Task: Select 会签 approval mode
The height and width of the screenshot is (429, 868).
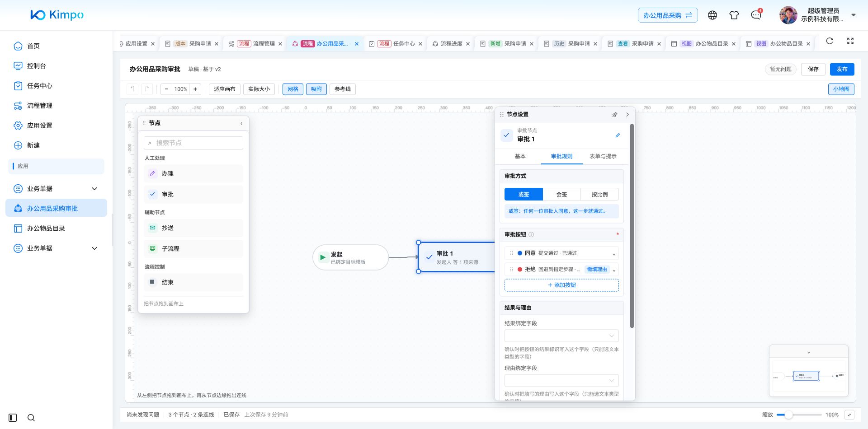Action: [561, 194]
